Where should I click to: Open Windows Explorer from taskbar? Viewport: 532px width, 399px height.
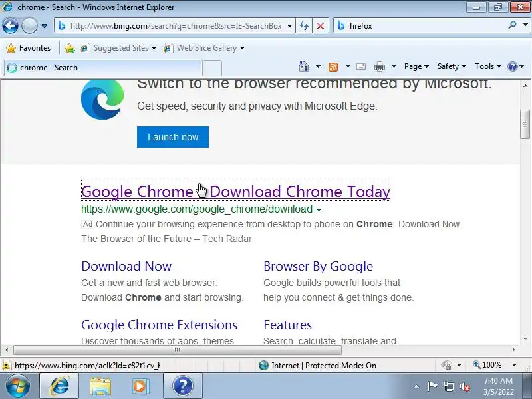pyautogui.click(x=100, y=386)
